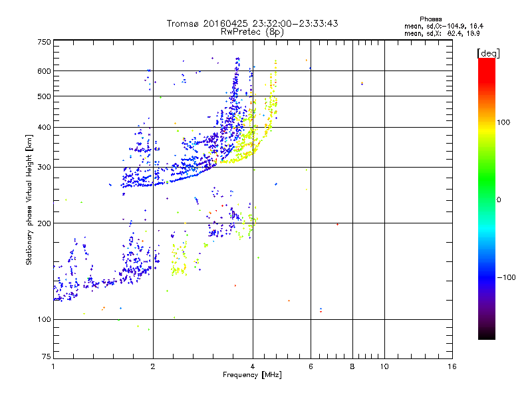This screenshot has height=399, width=532.
Task: Click the '4' x-axis tick label
Action: point(253,366)
